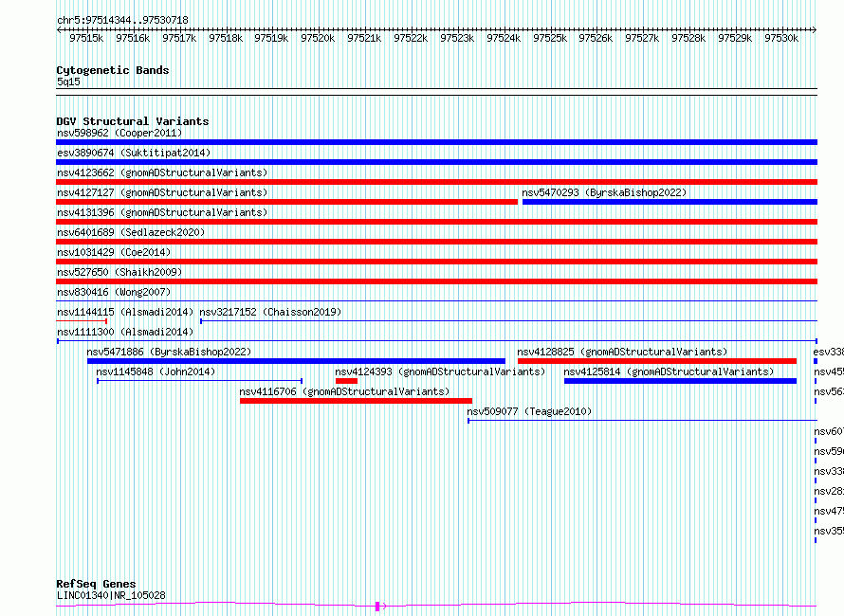Click the 97520k ruler tick label
The height and width of the screenshot is (616, 844).
[318, 38]
